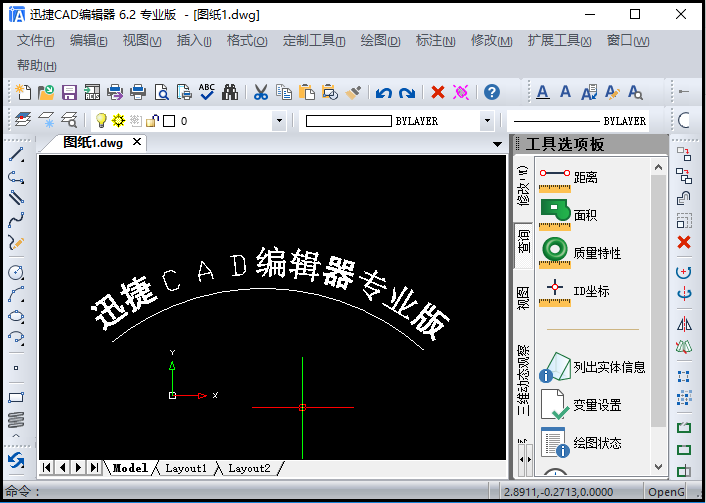Open the 文件 menu
This screenshot has width=706, height=503.
coord(35,41)
